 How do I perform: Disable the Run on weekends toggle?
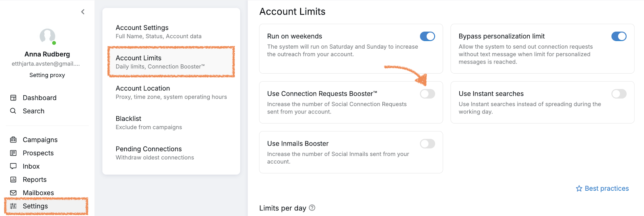point(427,37)
